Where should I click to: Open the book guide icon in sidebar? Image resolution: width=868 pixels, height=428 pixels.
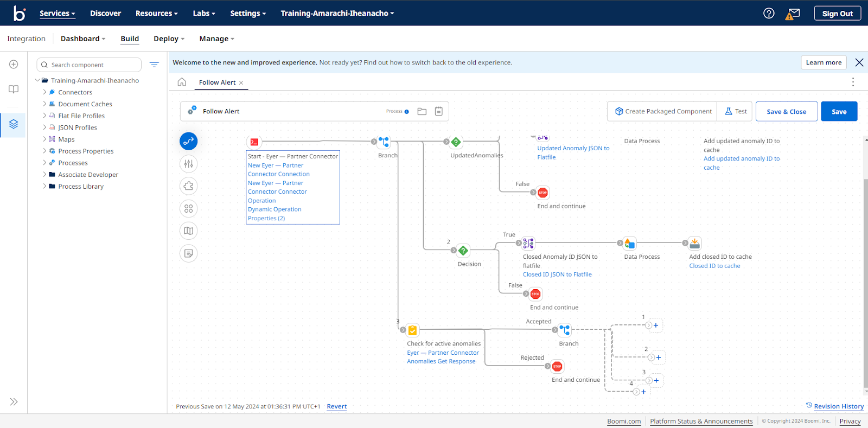(14, 90)
